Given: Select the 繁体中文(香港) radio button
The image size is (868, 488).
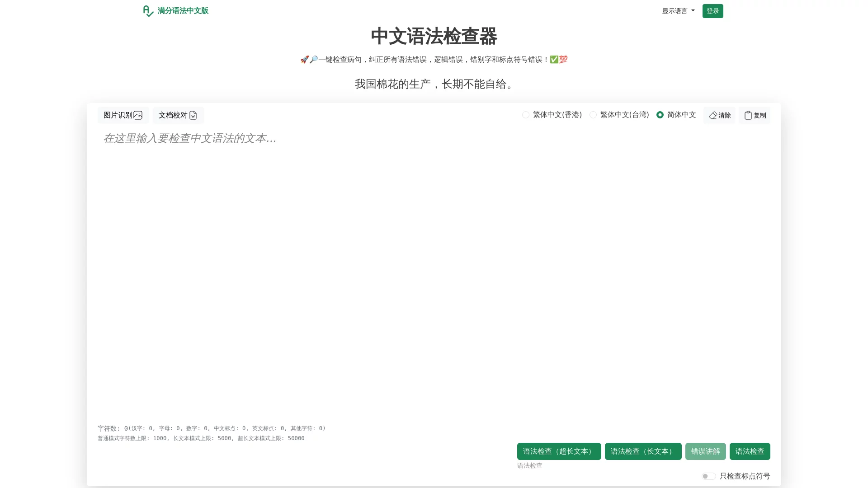Looking at the screenshot, I should click(x=525, y=115).
